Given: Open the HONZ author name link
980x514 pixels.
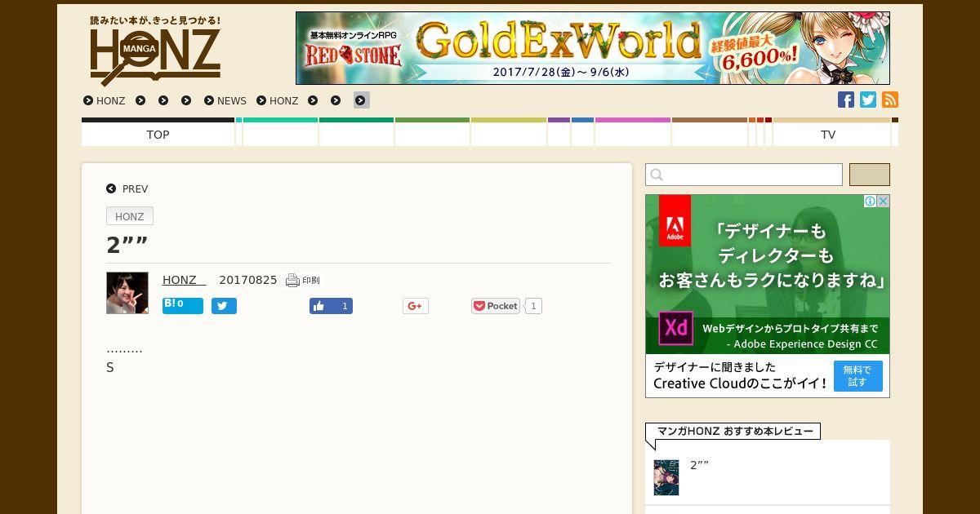Looking at the screenshot, I should point(184,280).
